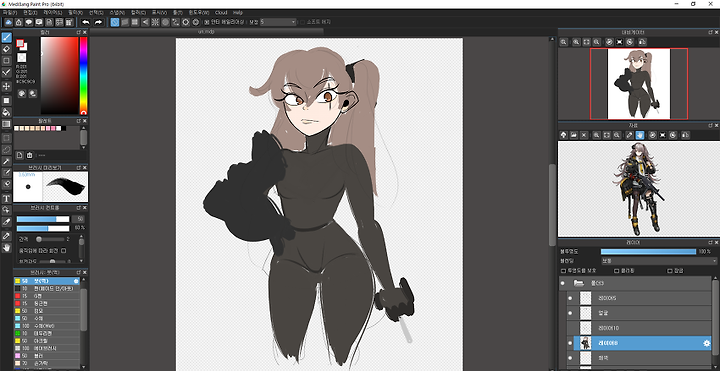Image resolution: width=720 pixels, height=371 pixels.
Task: Open the 선택(S) Select menu
Action: click(96, 12)
